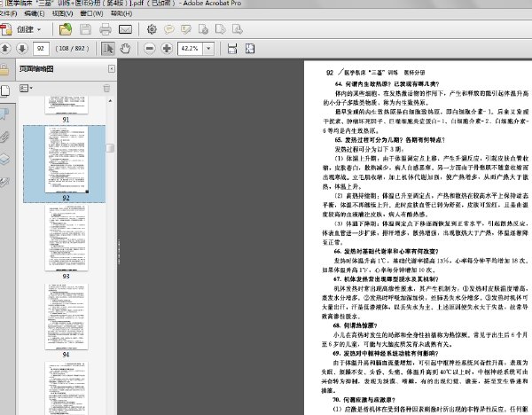Click the Bookmarks navigation pane icon
Screen dimensions: 532x415
tap(4, 114)
